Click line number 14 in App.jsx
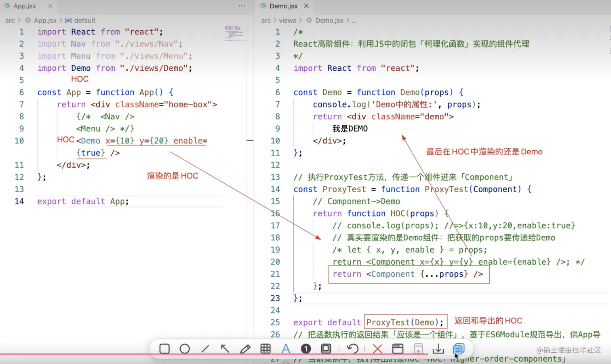The width and height of the screenshot is (611, 364). [19, 201]
